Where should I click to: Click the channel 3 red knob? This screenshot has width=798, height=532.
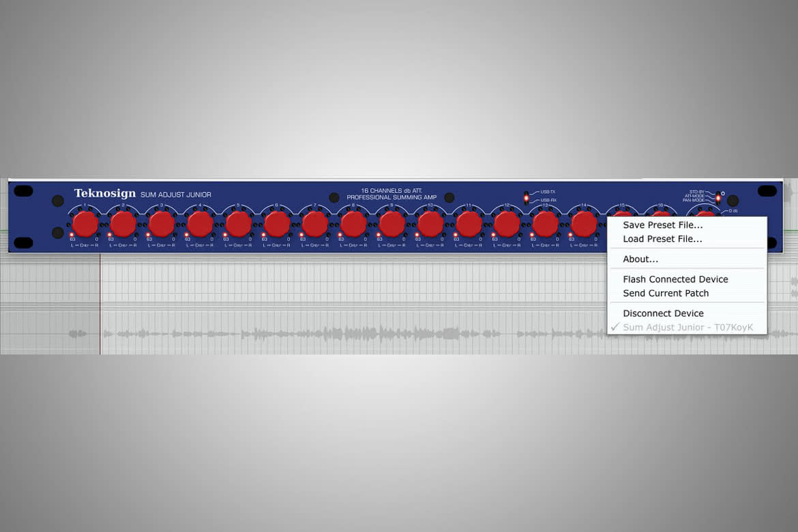(162, 224)
